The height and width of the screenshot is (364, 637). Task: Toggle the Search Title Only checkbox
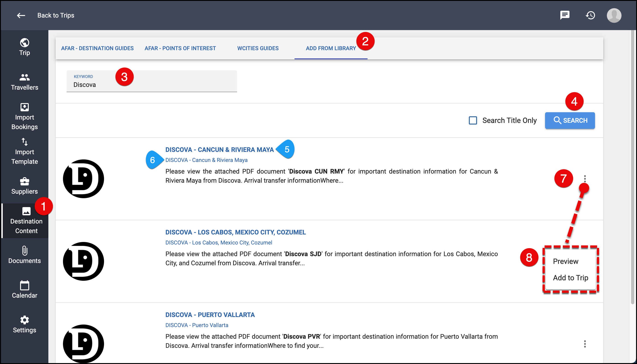point(473,120)
